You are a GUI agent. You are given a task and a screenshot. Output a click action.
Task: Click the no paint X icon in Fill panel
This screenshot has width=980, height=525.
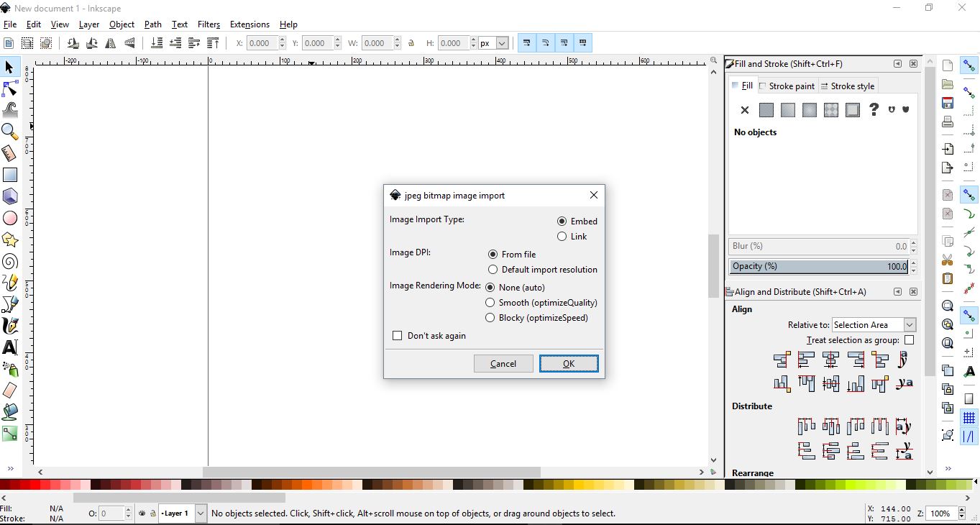[744, 110]
